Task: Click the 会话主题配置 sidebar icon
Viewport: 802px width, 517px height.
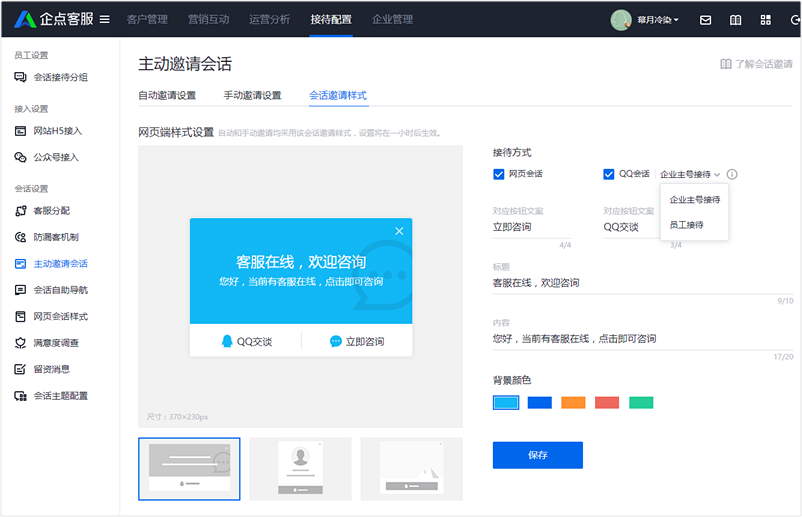Action: pyautogui.click(x=20, y=396)
